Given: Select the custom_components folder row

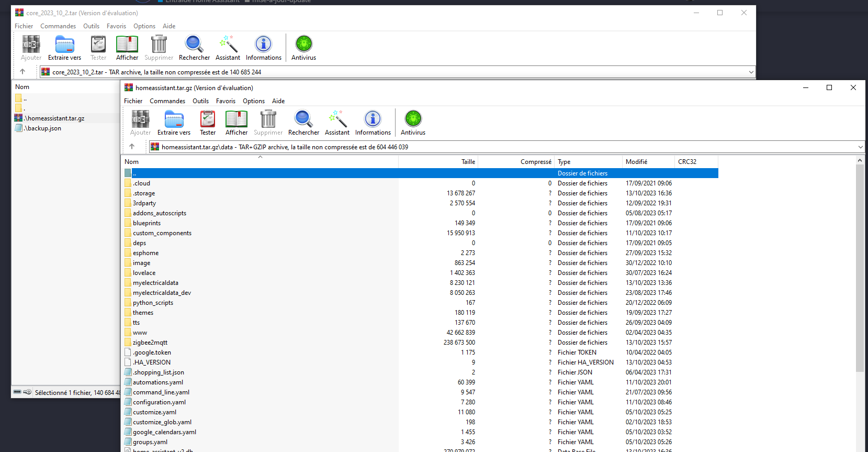Looking at the screenshot, I should [x=421, y=233].
